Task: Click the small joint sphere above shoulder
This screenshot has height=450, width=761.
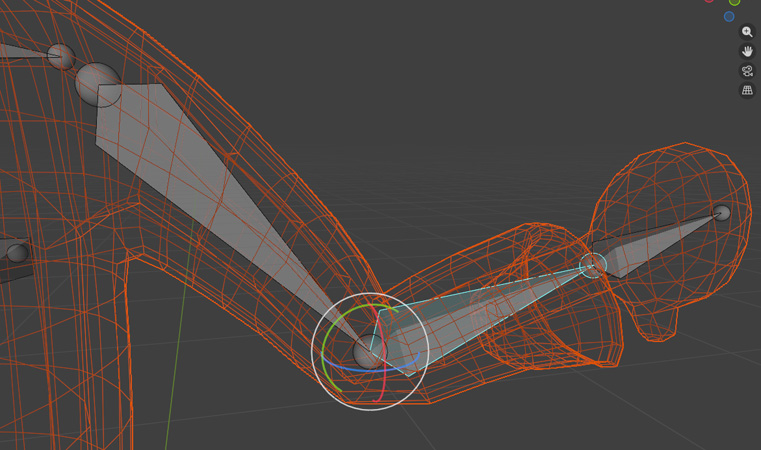Action: pyautogui.click(x=61, y=57)
